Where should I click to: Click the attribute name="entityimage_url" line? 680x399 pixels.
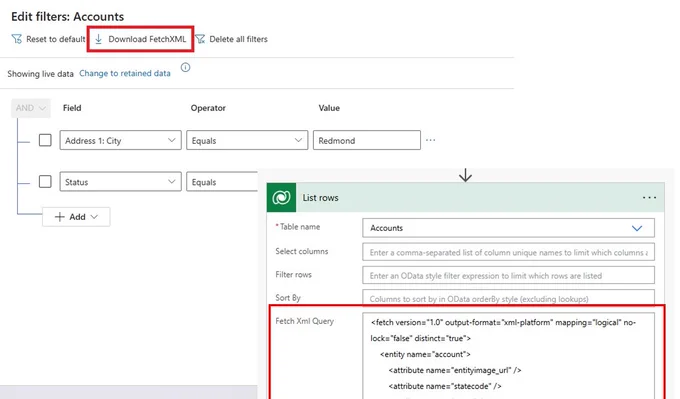coord(455,370)
